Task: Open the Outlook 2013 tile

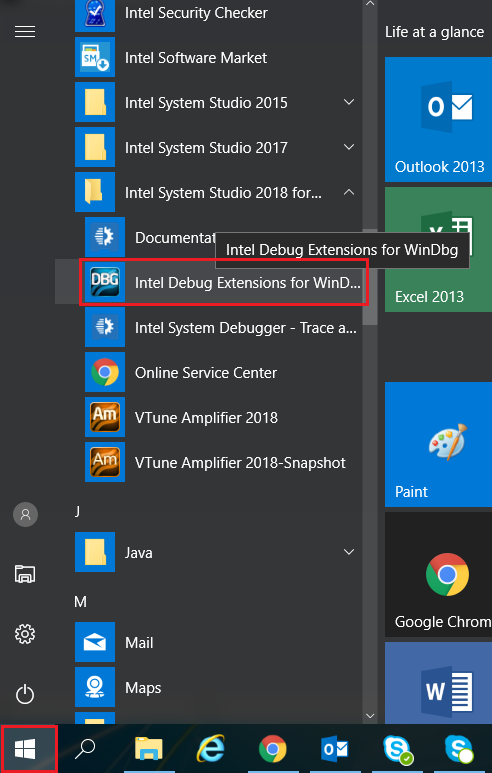Action: tap(438, 119)
